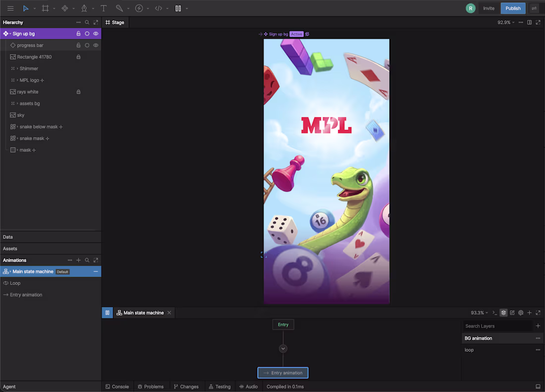
Task: Toggle solo circle on progress bar
Action: (87, 45)
